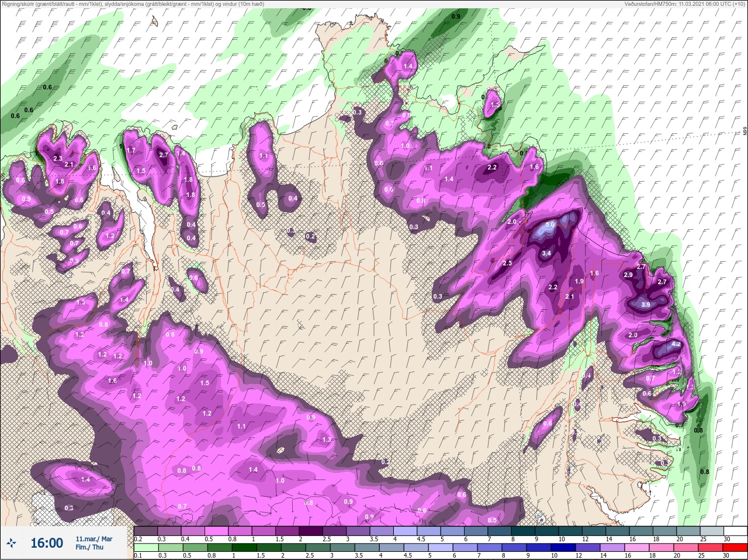Select the upper legend swatch between 6 and 7
748x560 pixels.
tap(476, 531)
